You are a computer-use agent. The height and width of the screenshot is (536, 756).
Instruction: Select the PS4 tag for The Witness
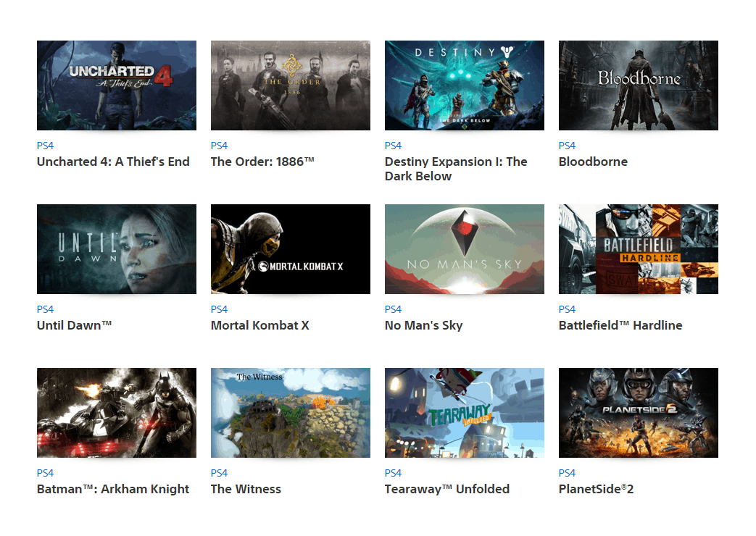tap(220, 473)
